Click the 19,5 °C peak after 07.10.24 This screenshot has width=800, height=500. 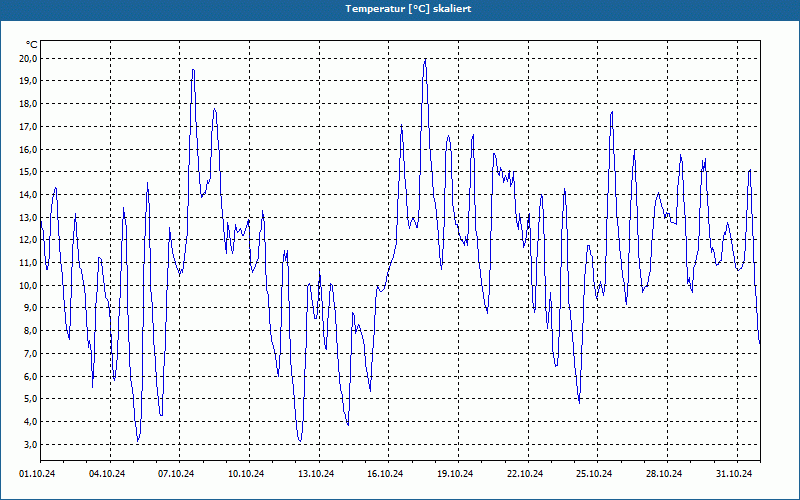(x=193, y=70)
